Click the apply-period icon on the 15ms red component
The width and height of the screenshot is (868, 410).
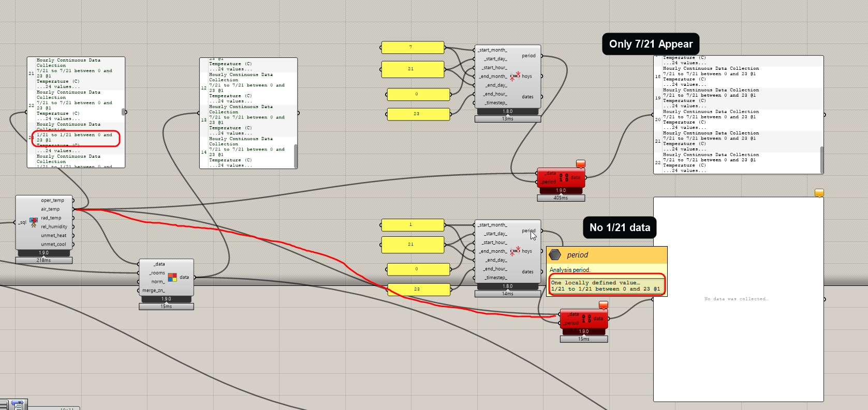click(586, 318)
